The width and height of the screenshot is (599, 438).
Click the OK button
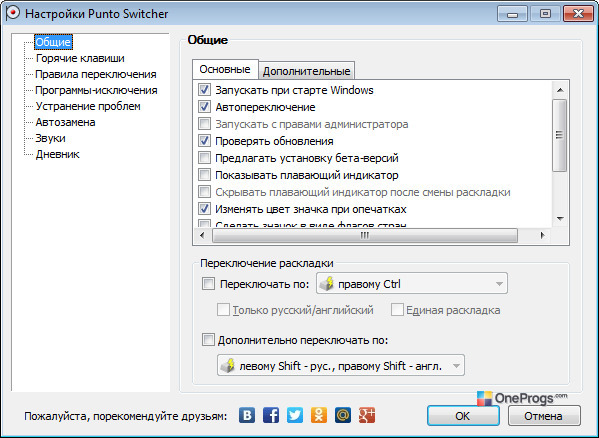pos(463,415)
